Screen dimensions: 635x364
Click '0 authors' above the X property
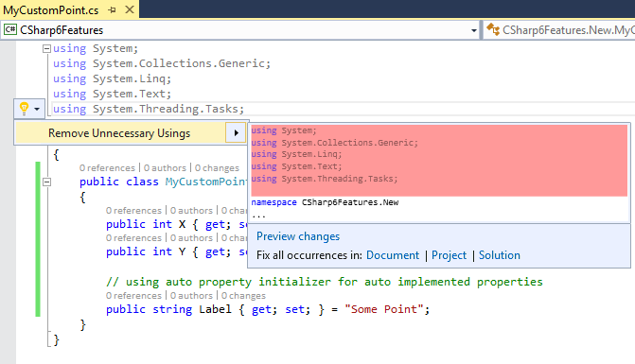(x=191, y=210)
